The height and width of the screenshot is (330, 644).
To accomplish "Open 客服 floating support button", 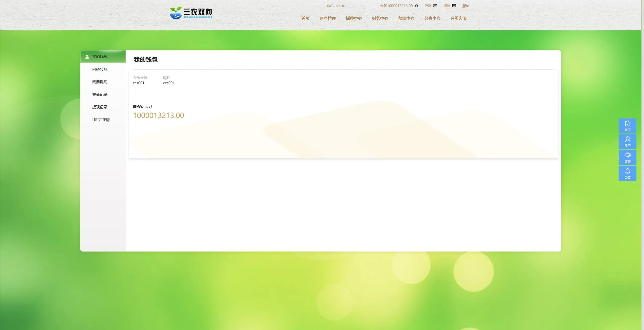I will click(x=627, y=157).
